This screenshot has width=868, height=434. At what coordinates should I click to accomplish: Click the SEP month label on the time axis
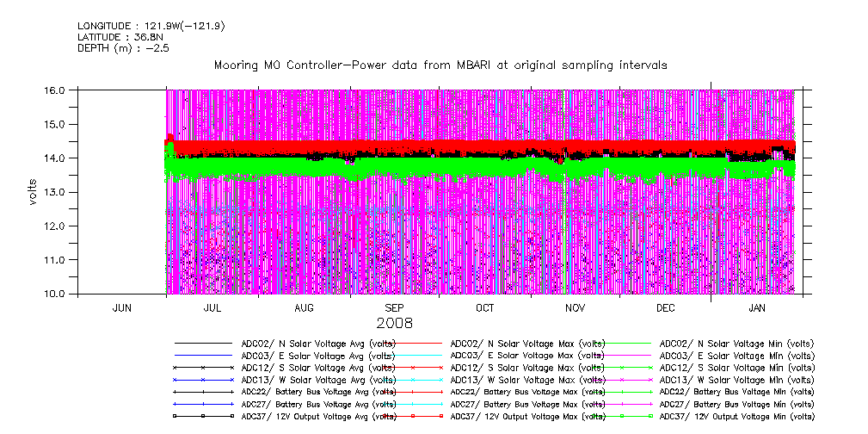[394, 307]
